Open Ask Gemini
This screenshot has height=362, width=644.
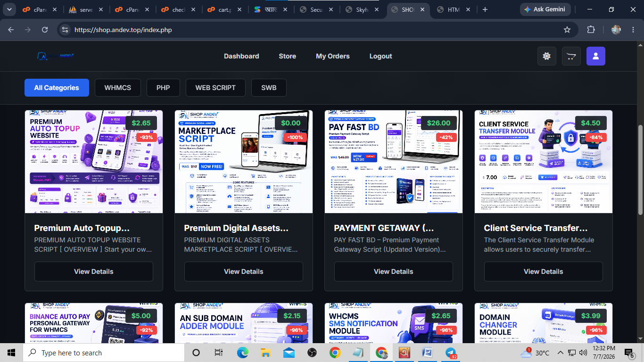[x=545, y=9]
